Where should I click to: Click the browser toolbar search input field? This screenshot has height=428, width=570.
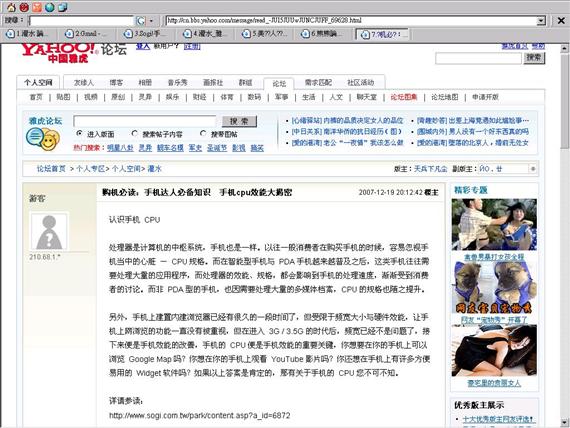tap(82, 21)
